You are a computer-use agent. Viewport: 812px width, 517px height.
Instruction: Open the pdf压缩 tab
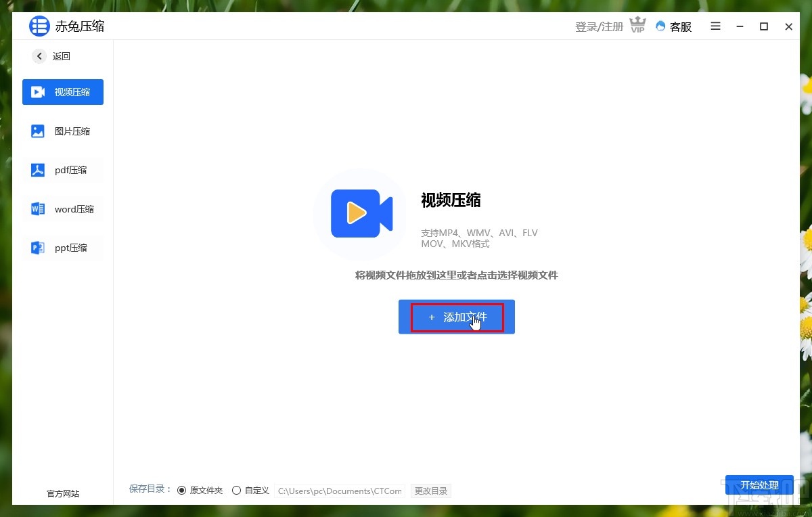click(63, 170)
